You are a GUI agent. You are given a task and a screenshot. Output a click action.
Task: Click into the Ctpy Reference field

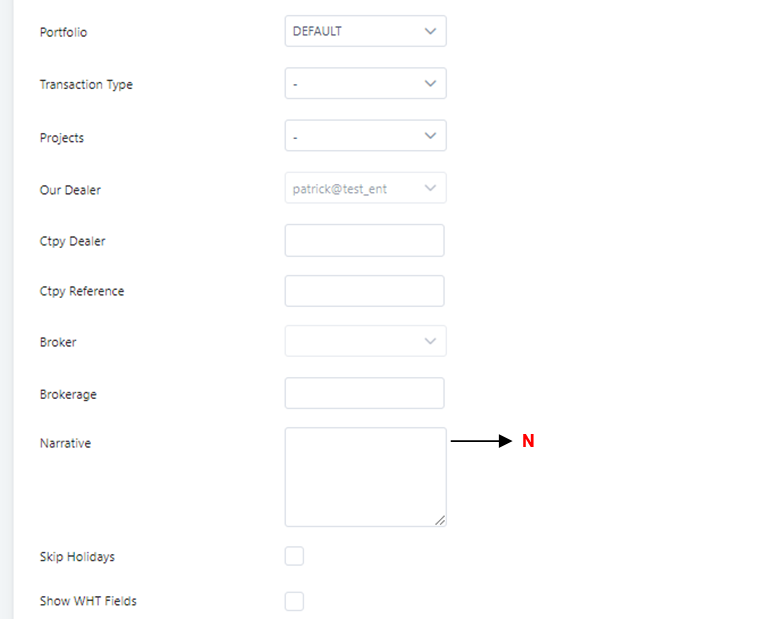(x=364, y=291)
